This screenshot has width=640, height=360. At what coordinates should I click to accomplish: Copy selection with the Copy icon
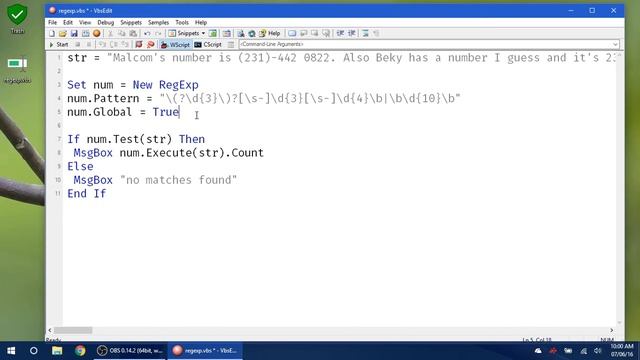point(122,33)
